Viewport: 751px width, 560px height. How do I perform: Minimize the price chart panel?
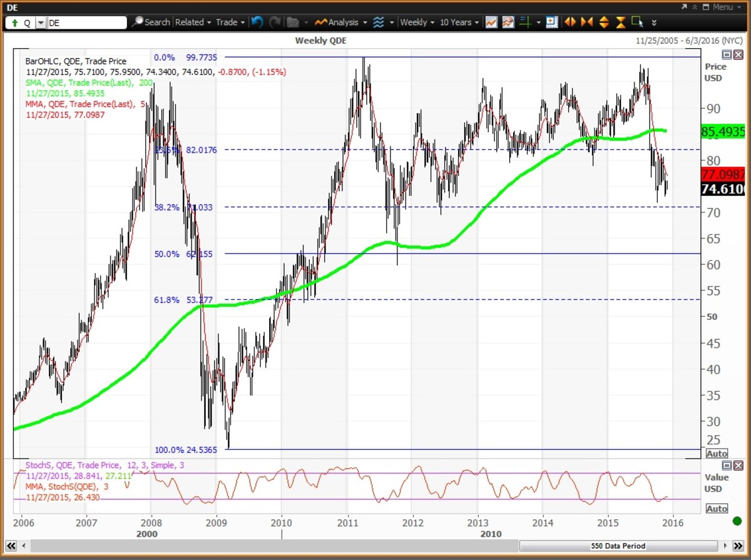point(727,56)
